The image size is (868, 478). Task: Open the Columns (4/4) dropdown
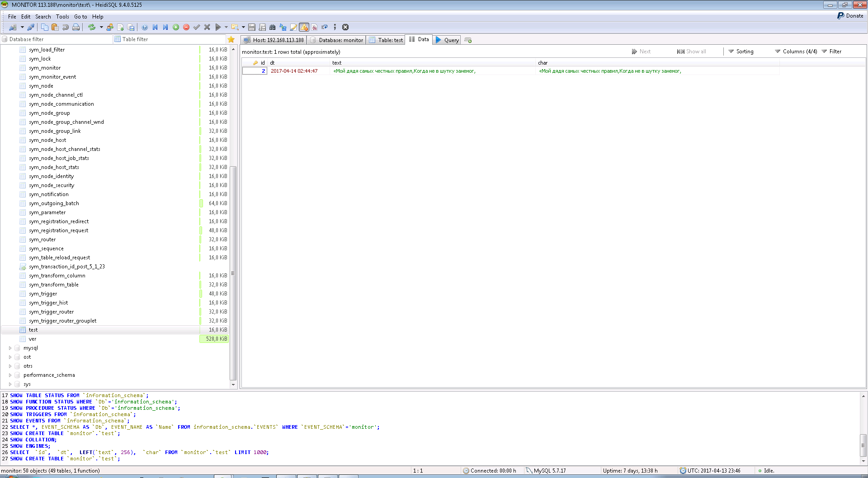(796, 52)
